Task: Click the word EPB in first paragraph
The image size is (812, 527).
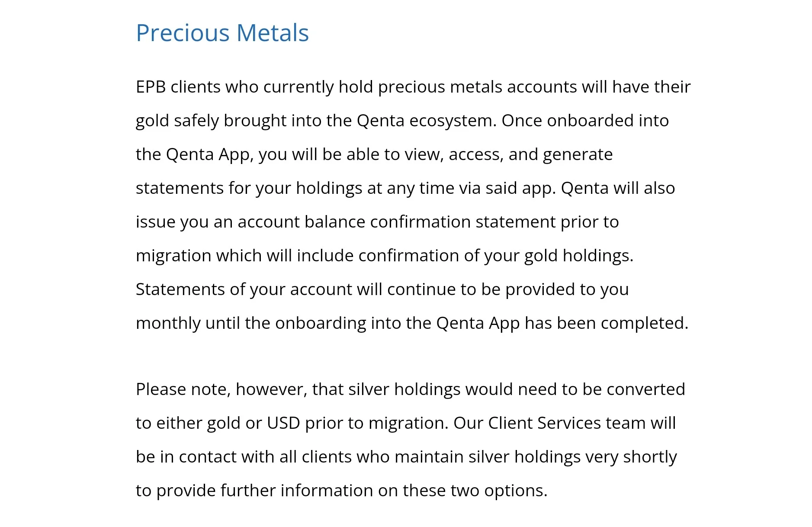Action: 151,87
